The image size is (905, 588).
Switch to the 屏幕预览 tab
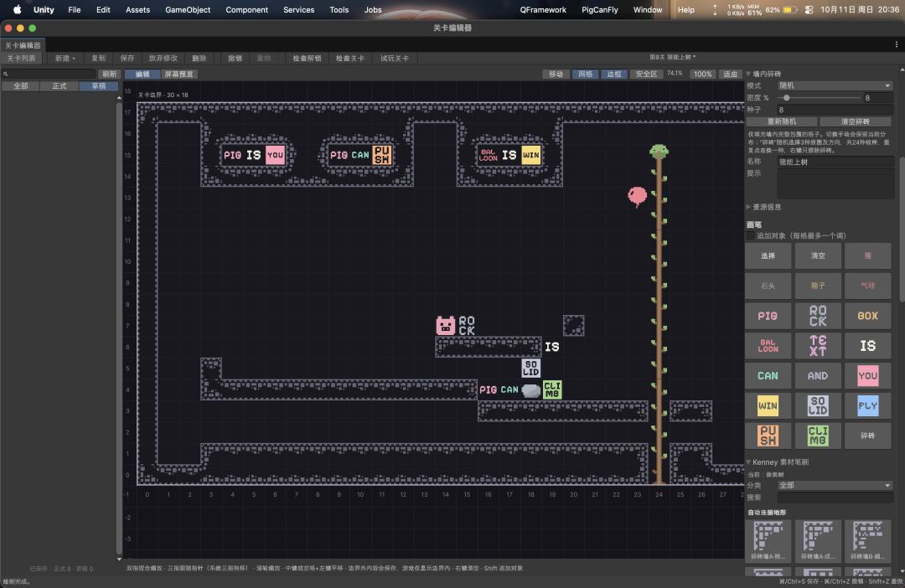tap(179, 74)
